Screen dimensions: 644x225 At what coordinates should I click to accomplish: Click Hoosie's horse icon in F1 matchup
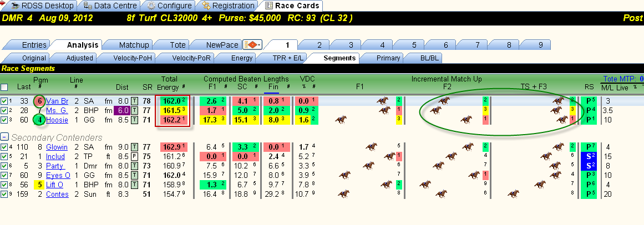pos(341,120)
